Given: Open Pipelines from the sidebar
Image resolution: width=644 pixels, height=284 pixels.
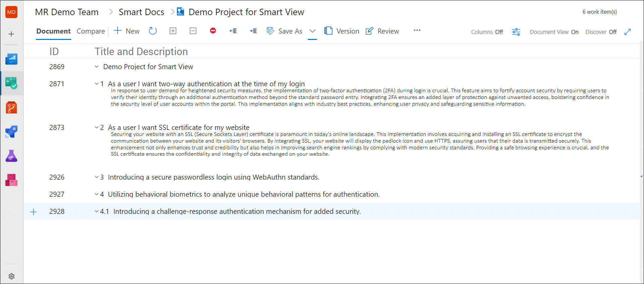Looking at the screenshot, I should [11, 132].
